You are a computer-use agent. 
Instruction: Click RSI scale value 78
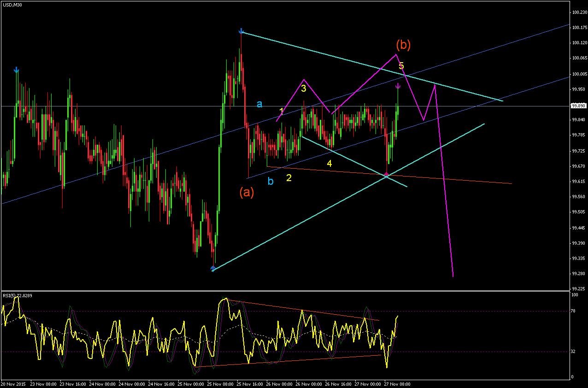click(574, 311)
